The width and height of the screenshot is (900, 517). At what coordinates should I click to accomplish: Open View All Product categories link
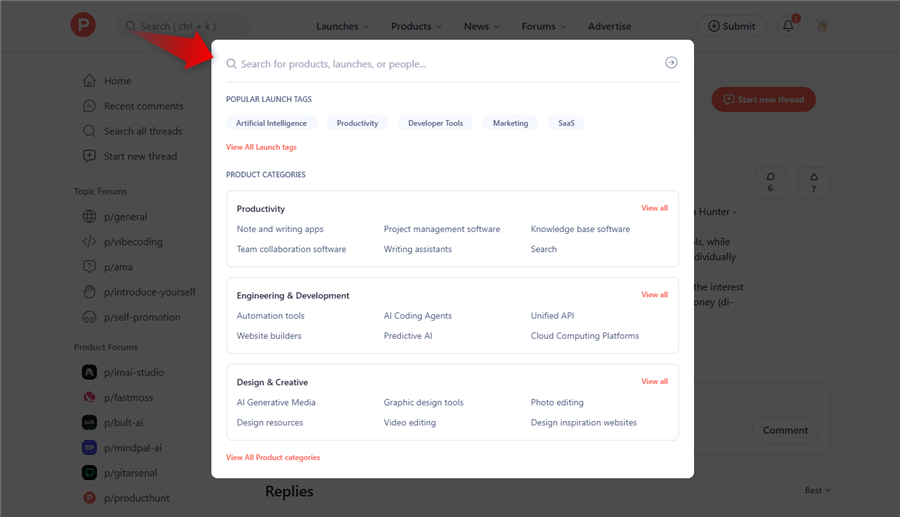pyautogui.click(x=273, y=457)
